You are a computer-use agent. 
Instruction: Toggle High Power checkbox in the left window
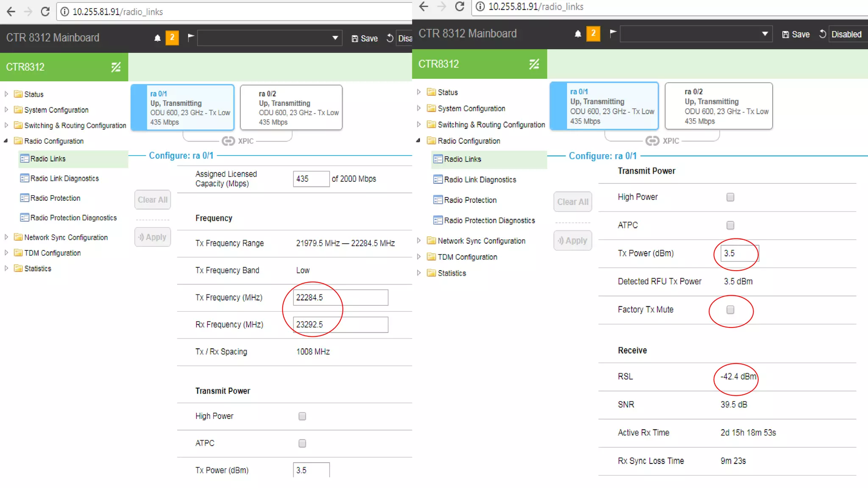302,416
